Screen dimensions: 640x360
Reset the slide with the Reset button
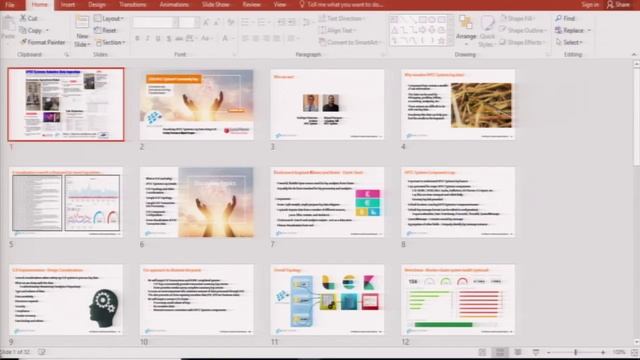tap(105, 30)
